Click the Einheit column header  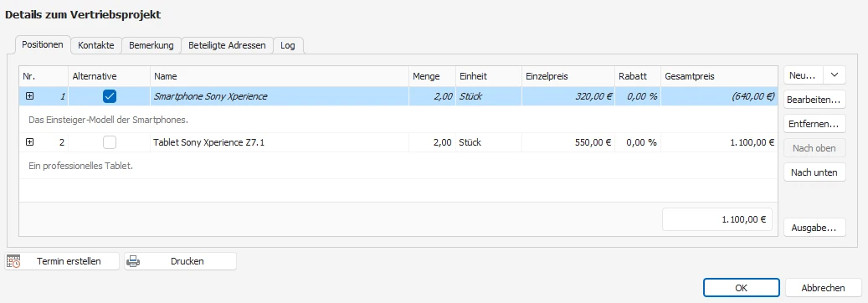click(488, 76)
